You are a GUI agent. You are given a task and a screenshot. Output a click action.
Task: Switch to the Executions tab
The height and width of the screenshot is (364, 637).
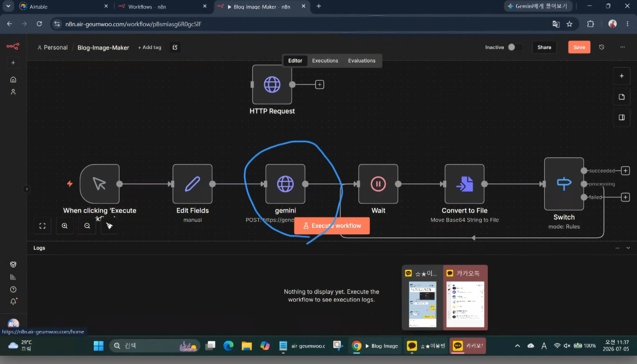[325, 61]
